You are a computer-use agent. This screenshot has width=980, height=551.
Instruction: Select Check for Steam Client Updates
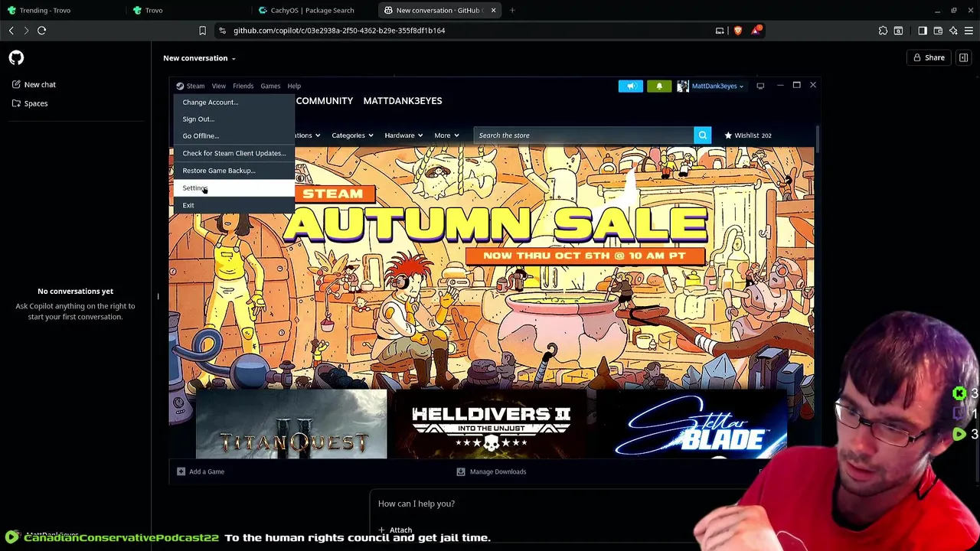(x=234, y=153)
